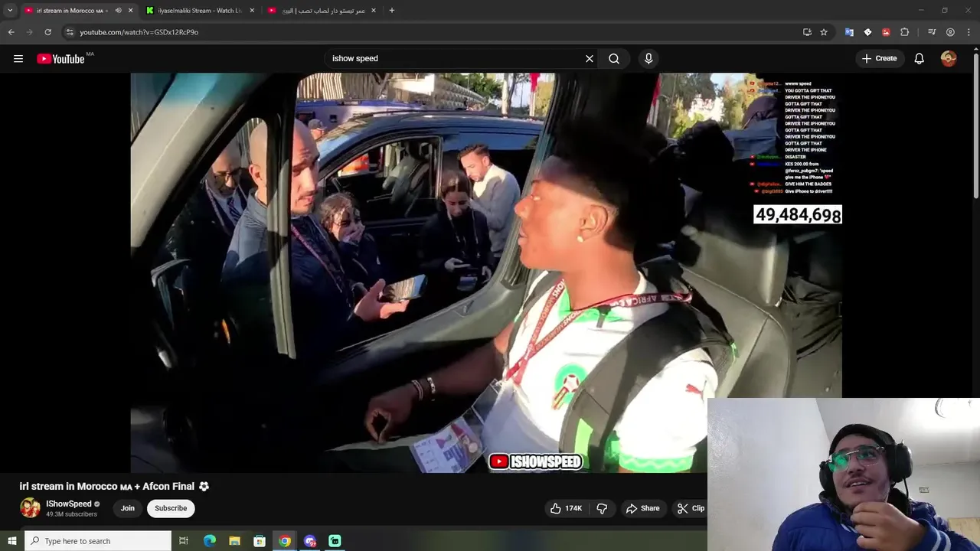Screen dimensions: 980x551
Task: Click the youtube.com address bar URL
Action: click(x=139, y=32)
